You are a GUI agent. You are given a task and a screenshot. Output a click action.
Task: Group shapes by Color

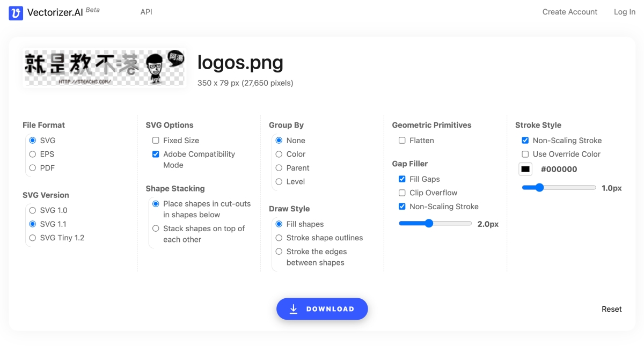(x=279, y=154)
